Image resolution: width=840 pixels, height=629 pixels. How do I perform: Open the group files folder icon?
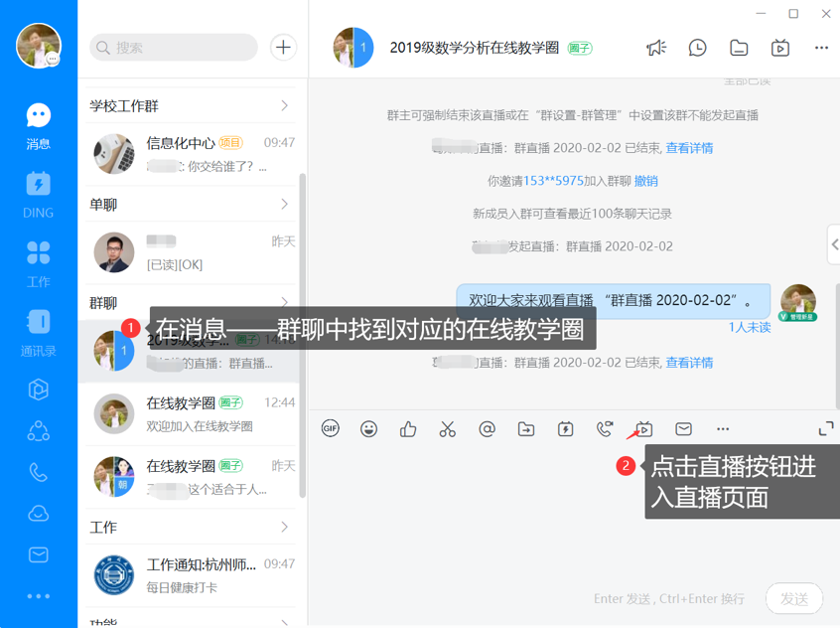(x=739, y=48)
